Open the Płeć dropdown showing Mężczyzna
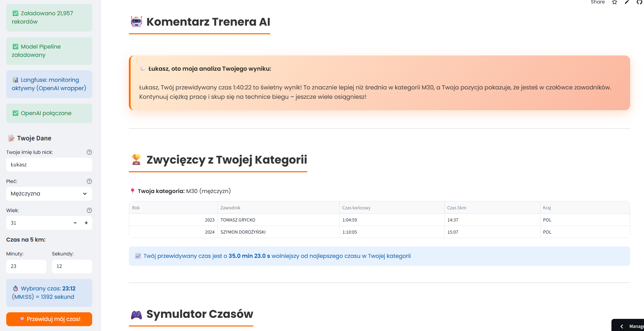Image resolution: width=644 pixels, height=331 pixels. (49, 194)
